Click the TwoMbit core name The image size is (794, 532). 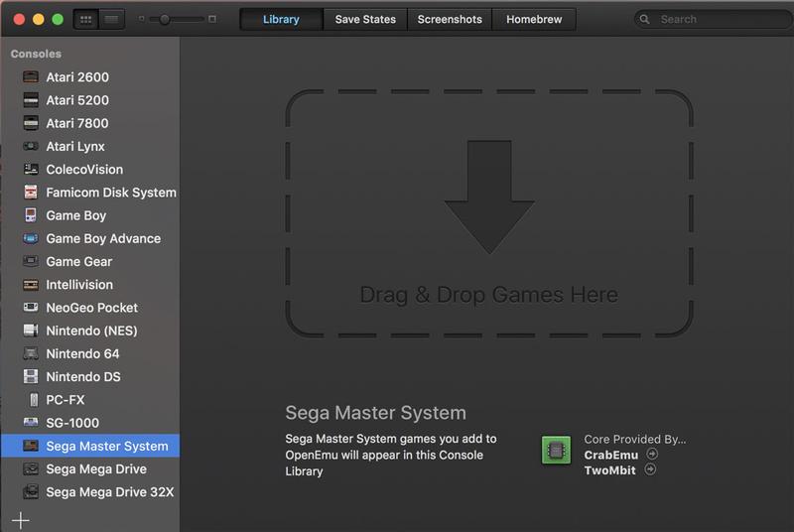tap(609, 470)
